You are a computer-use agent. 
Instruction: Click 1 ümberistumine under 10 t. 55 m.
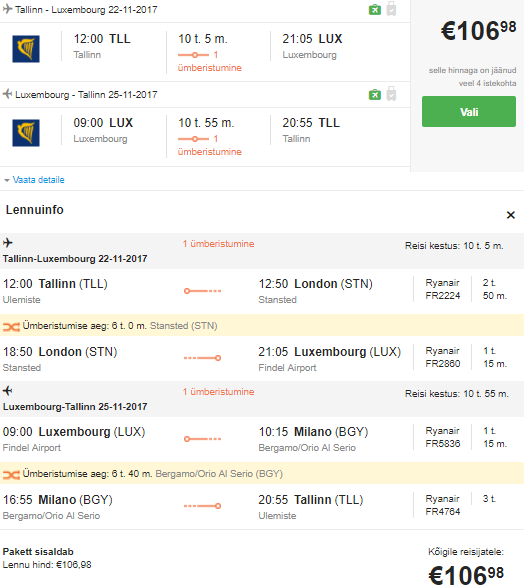click(210, 145)
